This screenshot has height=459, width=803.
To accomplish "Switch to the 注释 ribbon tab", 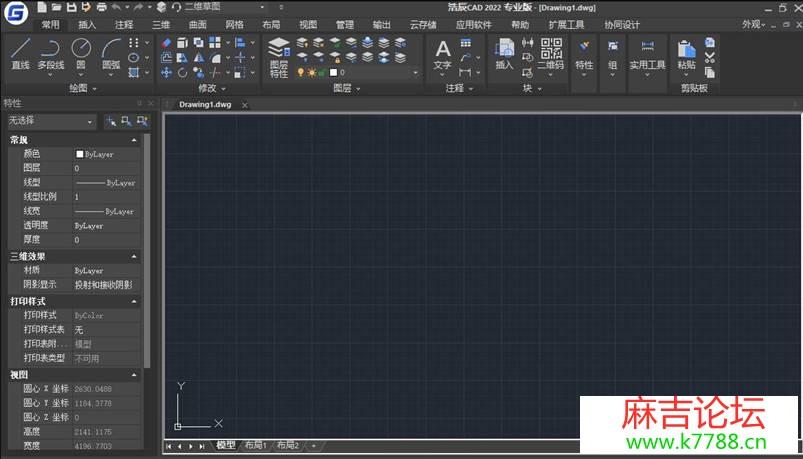I will tap(124, 25).
